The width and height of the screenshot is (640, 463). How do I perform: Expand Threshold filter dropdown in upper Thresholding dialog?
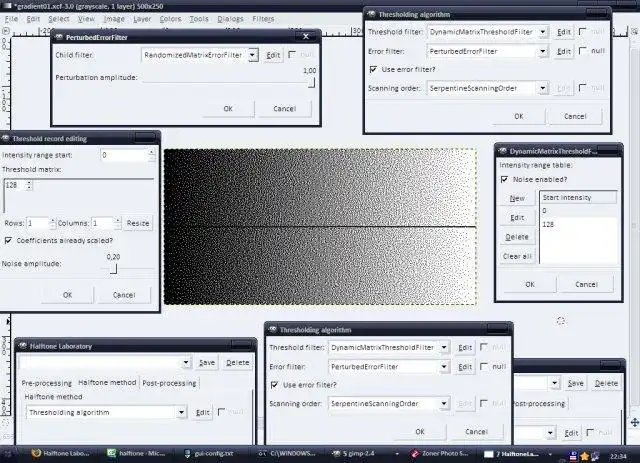click(x=542, y=32)
